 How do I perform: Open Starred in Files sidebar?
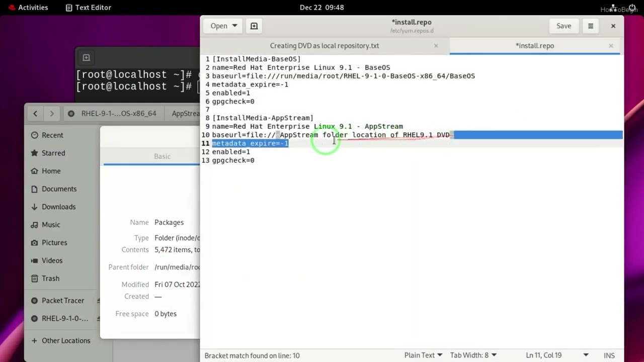[x=53, y=153]
